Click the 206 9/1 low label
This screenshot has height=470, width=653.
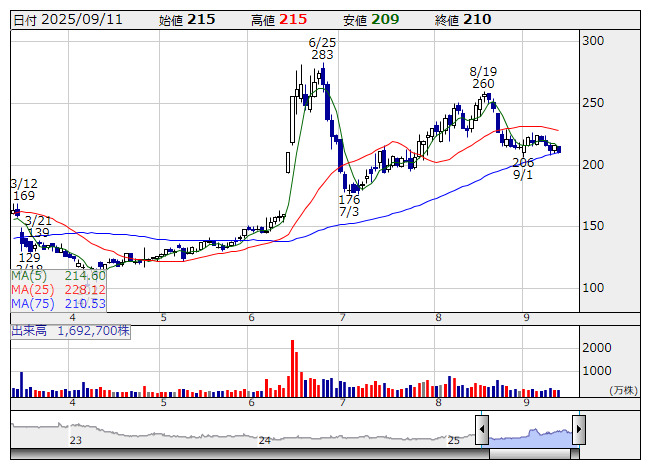click(x=523, y=168)
